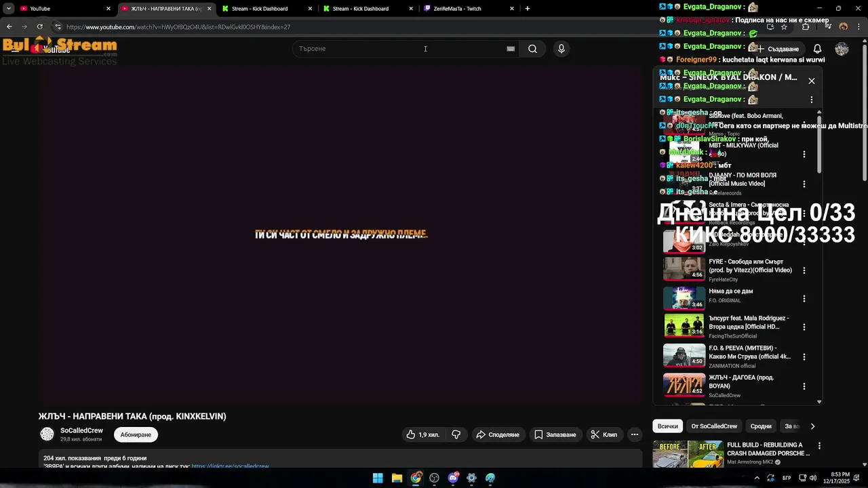Screen dimensions: 868x488
Task: Subscribe with the Абониране button
Action: tap(136, 434)
